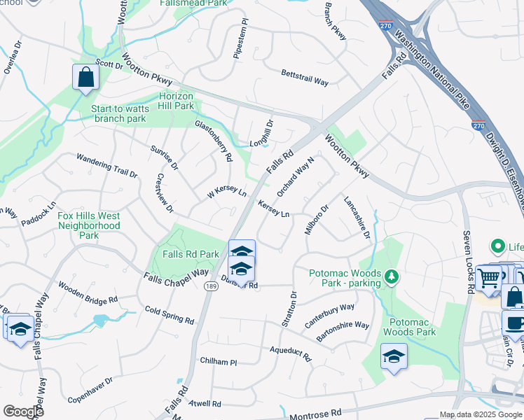This screenshot has height=420, width=524.
Task: Click the route 189 road shield
Action: pos(212,286)
